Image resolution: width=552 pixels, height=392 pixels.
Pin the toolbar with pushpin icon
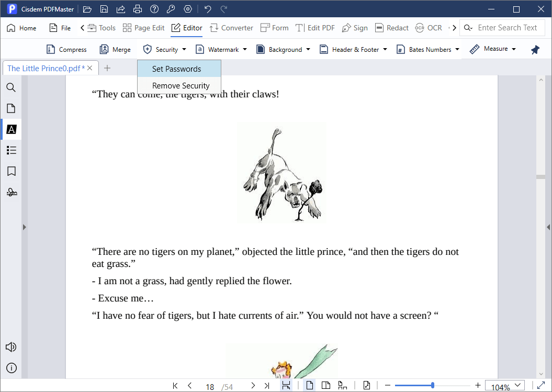click(535, 50)
